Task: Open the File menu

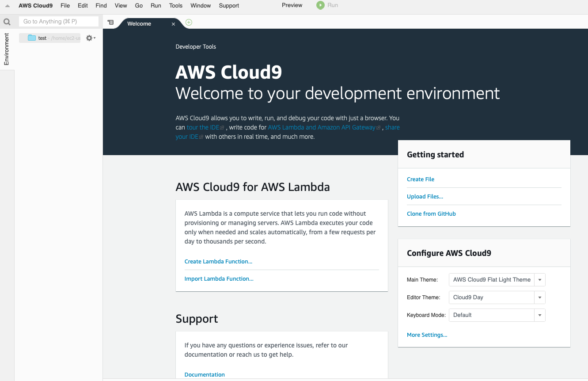Action: 65,6
